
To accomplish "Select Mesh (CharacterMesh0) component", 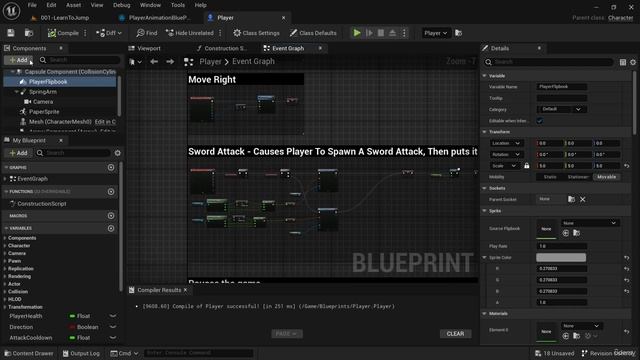I will point(60,122).
